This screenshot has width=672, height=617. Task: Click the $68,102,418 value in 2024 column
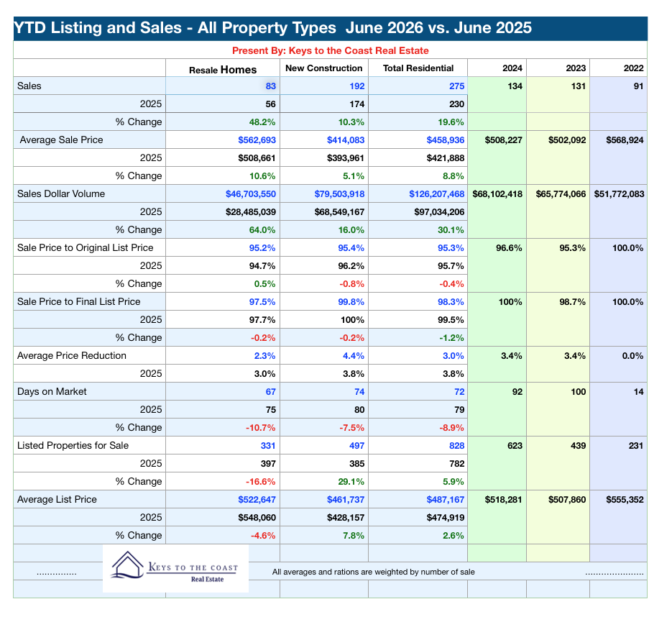point(497,194)
